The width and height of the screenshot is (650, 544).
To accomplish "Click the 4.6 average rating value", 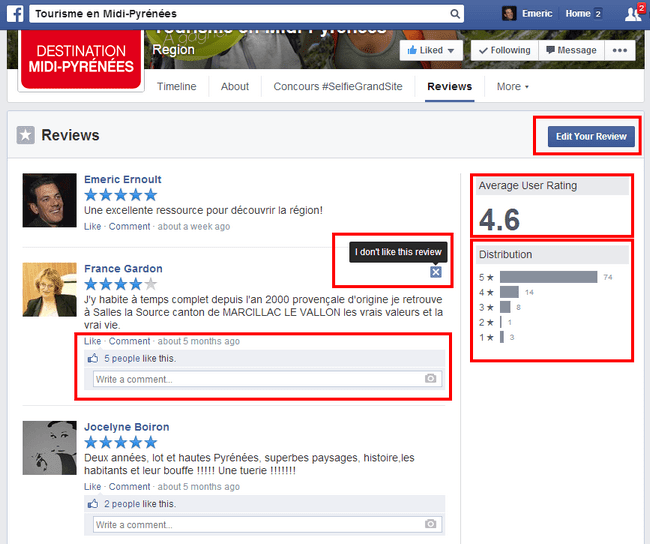I will point(499,219).
